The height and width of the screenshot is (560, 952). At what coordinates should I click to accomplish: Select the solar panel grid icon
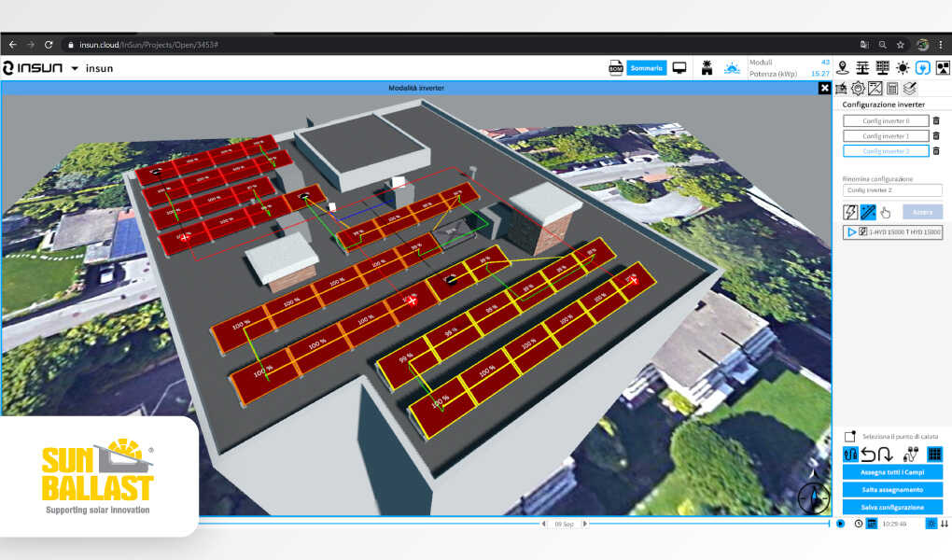(882, 67)
